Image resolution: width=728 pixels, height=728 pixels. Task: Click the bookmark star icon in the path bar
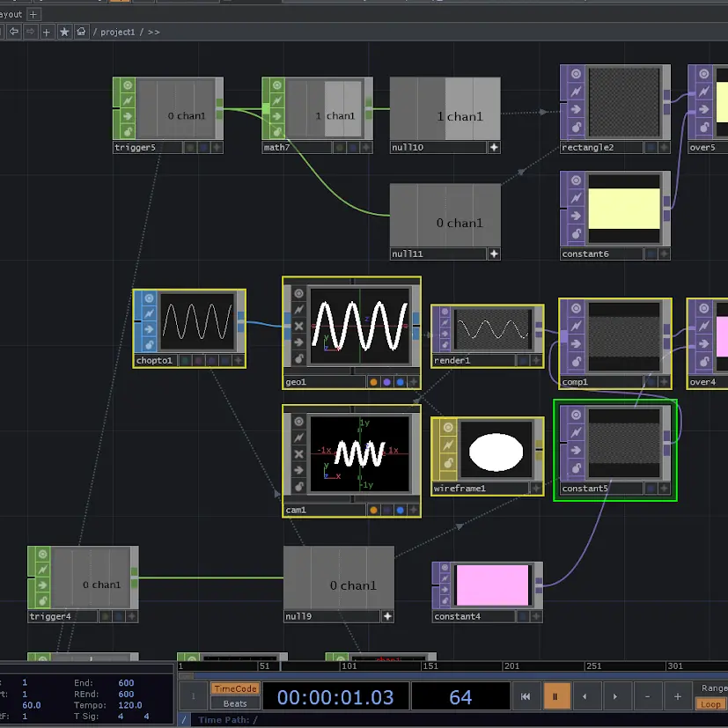pos(64,32)
